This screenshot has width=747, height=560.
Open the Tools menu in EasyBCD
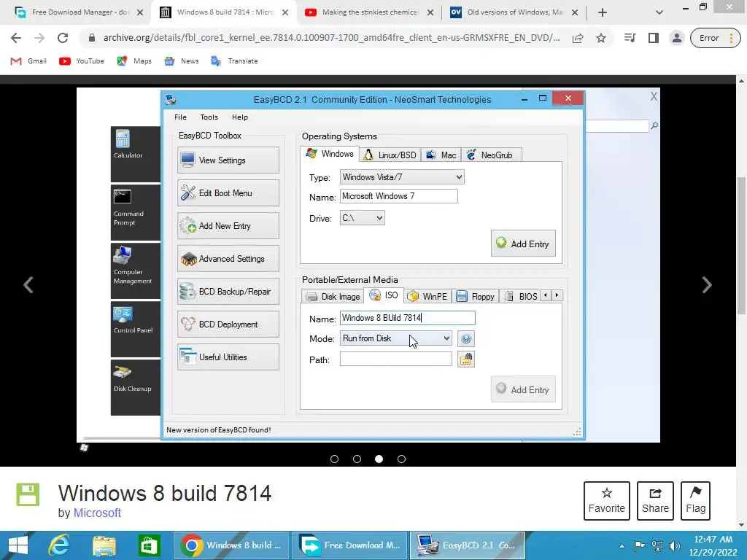tap(209, 117)
